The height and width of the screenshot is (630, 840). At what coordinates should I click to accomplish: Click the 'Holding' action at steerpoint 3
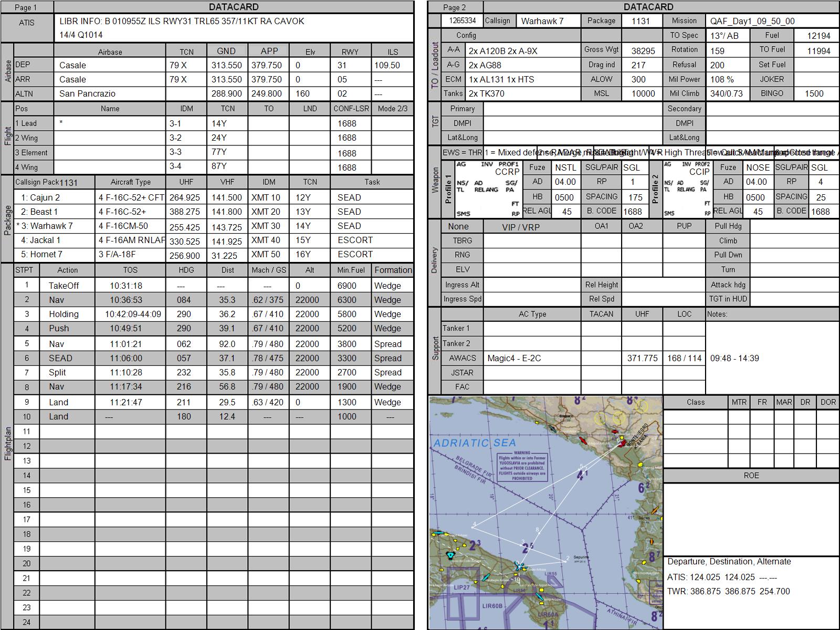pos(64,314)
